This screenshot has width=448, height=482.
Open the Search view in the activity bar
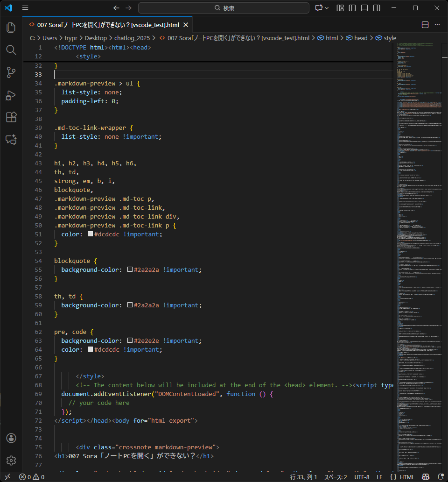[11, 50]
